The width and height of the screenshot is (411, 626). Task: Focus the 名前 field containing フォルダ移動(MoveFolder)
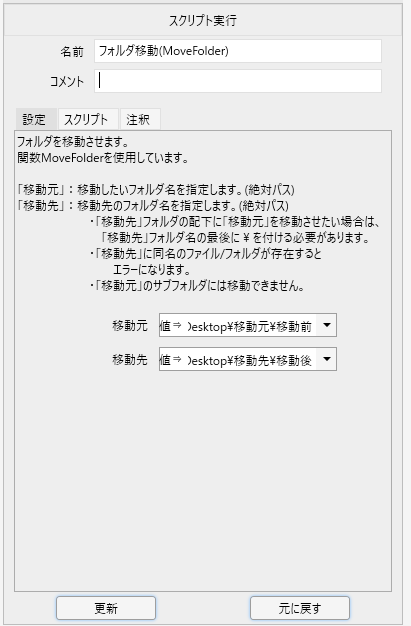(238, 51)
